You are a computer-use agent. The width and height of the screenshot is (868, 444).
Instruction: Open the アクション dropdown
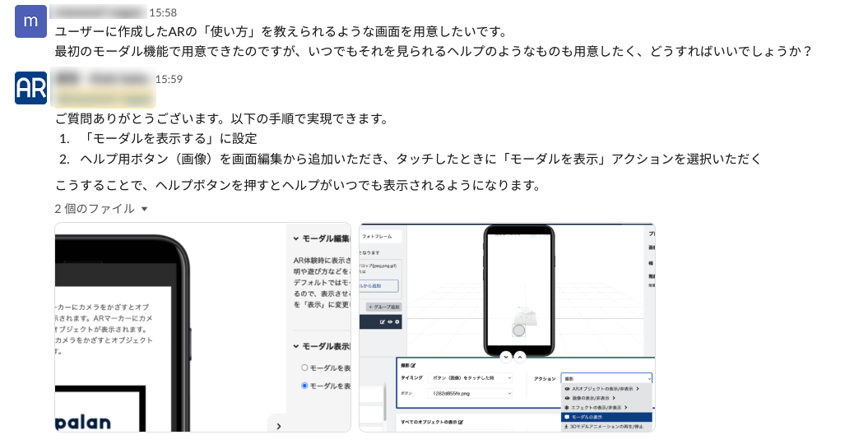coord(606,379)
